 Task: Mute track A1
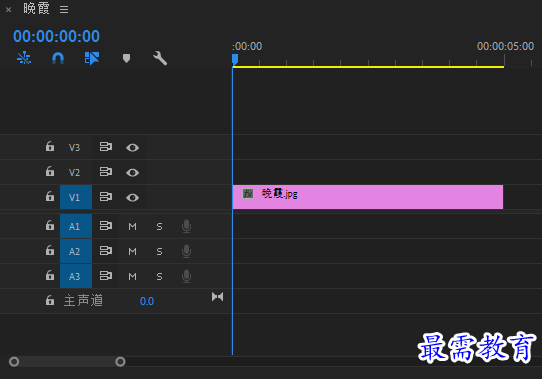click(132, 227)
